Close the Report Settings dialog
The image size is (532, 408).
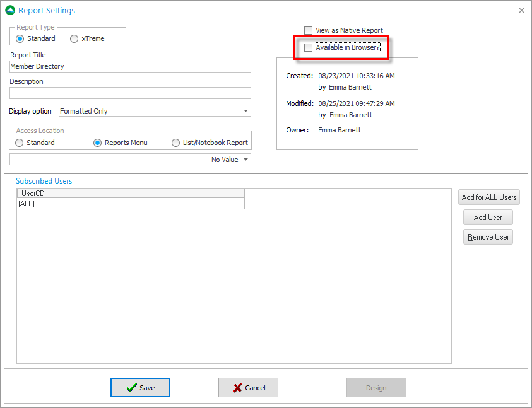tap(521, 11)
